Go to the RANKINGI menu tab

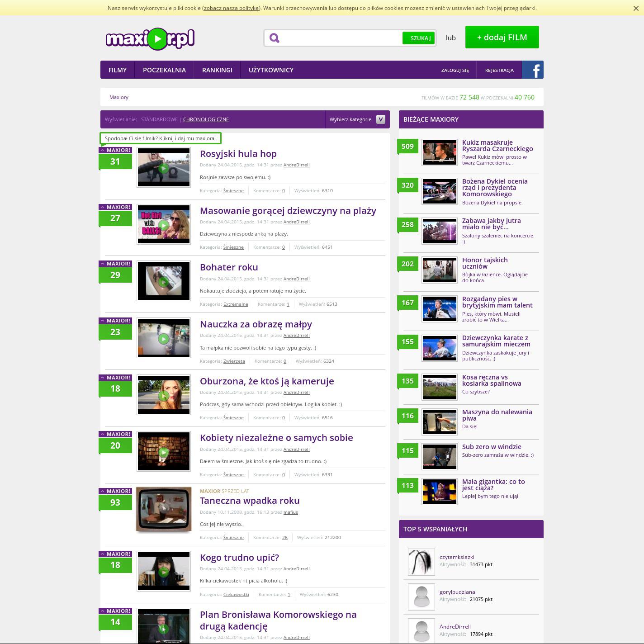click(217, 70)
